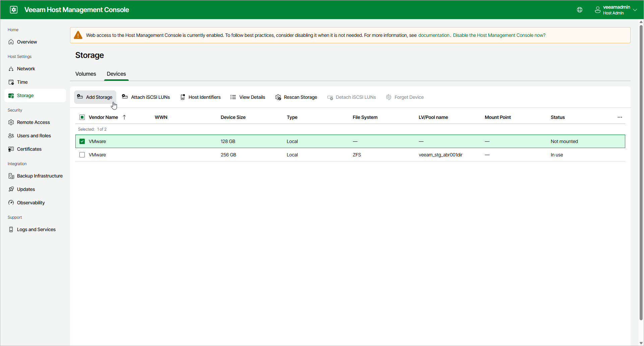Open the language globe icon

pyautogui.click(x=580, y=10)
